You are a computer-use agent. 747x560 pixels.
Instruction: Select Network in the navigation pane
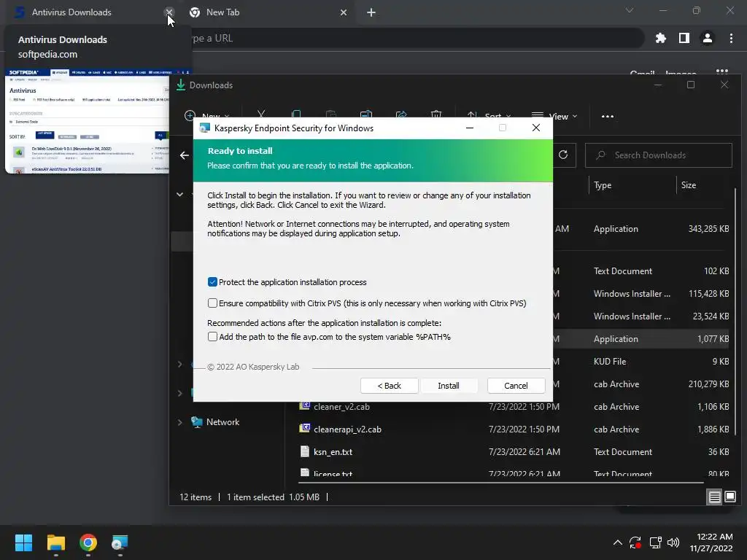click(x=222, y=422)
